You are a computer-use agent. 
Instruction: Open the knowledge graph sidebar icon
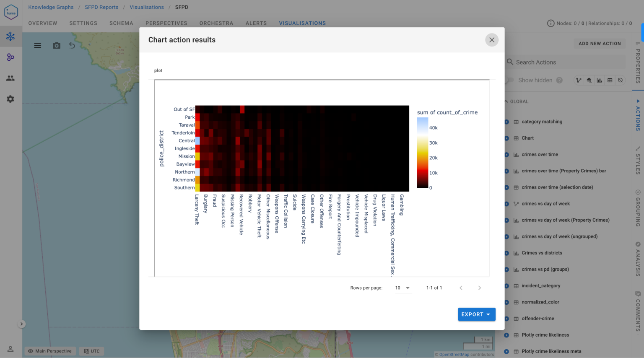click(10, 36)
